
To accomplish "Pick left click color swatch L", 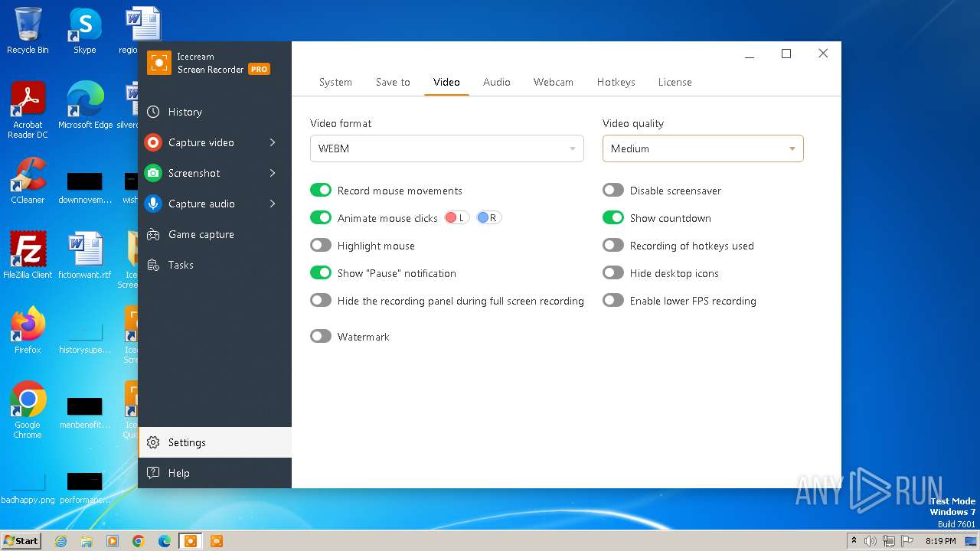I will (456, 218).
